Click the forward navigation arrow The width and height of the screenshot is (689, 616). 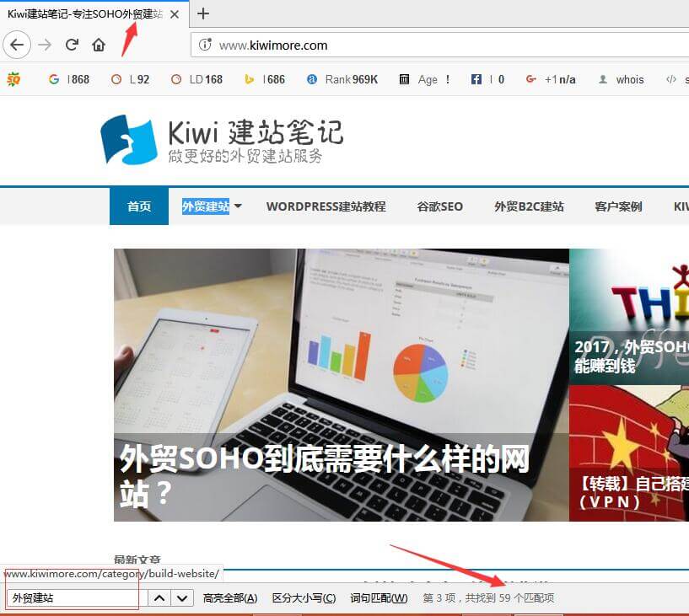point(45,45)
